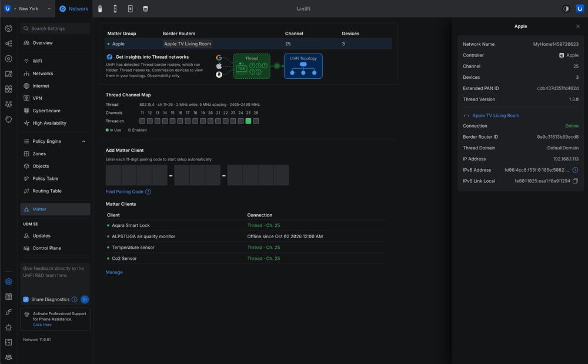
Task: Send feedback with the blue arrow button
Action: click(x=85, y=299)
